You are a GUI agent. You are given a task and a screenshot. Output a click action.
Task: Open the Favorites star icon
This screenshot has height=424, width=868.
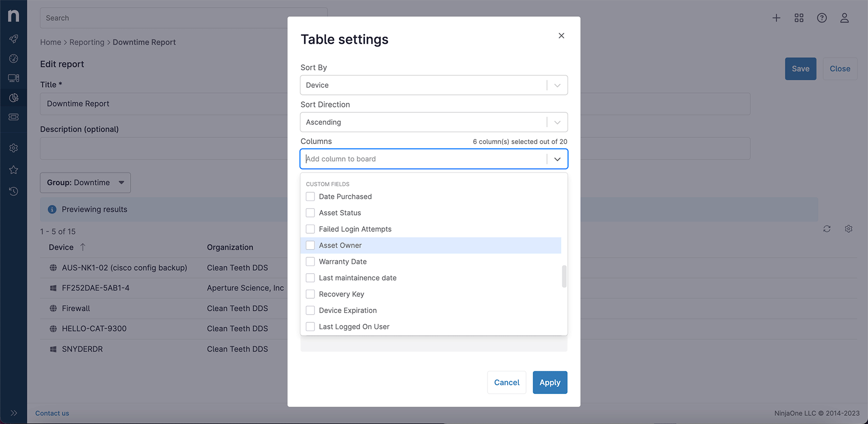tap(14, 170)
